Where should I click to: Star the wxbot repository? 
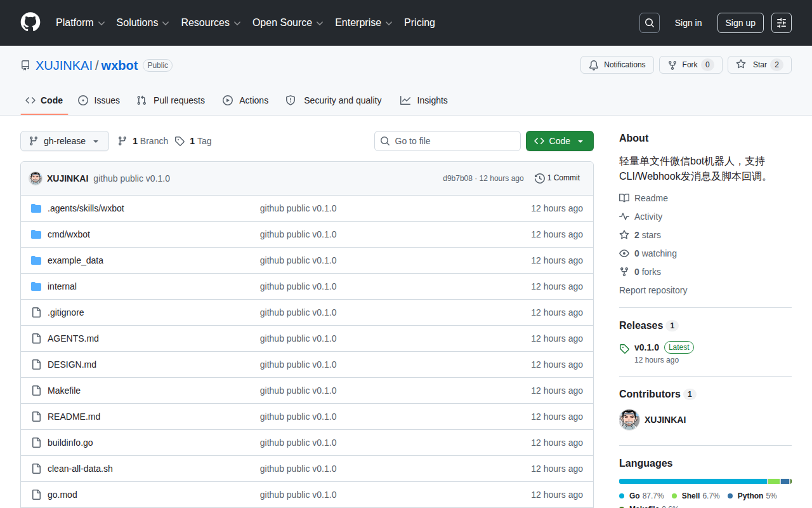click(x=759, y=65)
